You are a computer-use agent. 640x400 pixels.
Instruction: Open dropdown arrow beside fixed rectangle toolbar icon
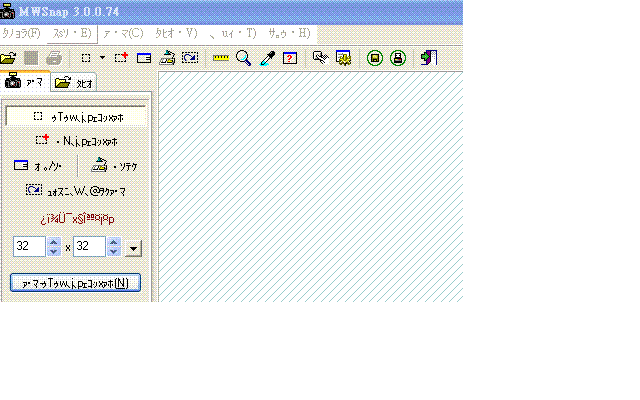[x=102, y=58]
